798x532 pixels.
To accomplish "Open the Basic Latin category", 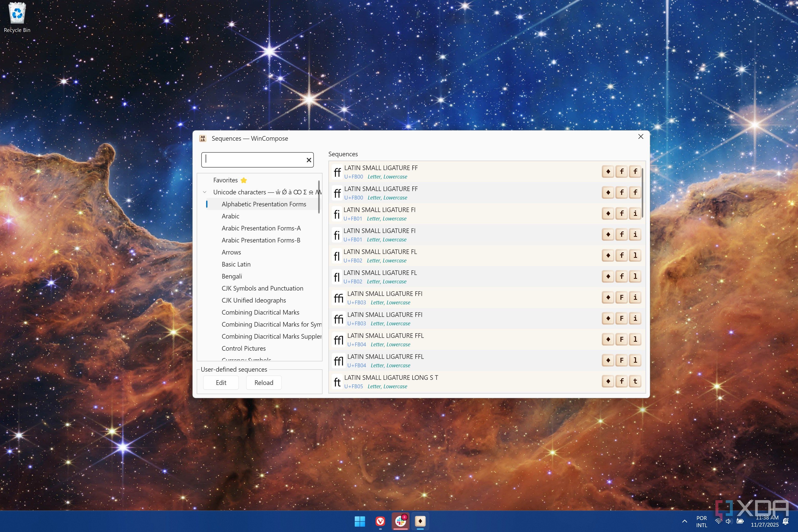I will 236,264.
